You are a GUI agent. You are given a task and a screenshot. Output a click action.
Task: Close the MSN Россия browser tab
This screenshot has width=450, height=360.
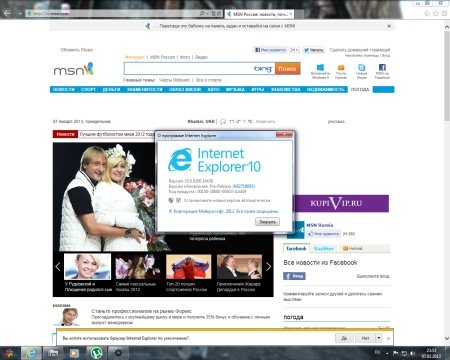click(291, 14)
